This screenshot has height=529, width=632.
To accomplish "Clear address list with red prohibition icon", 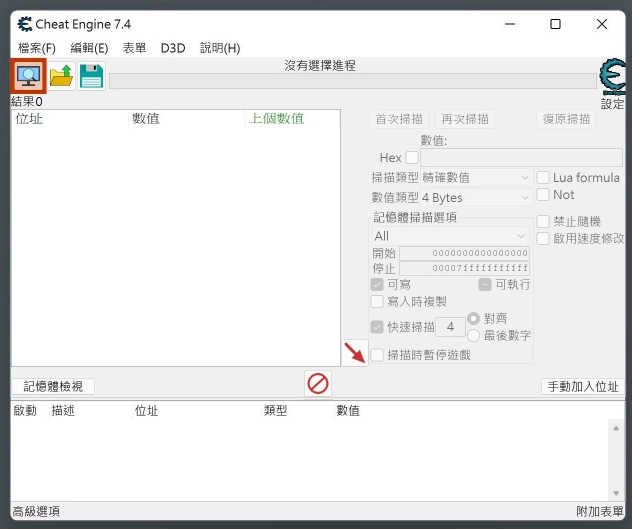I will (318, 383).
